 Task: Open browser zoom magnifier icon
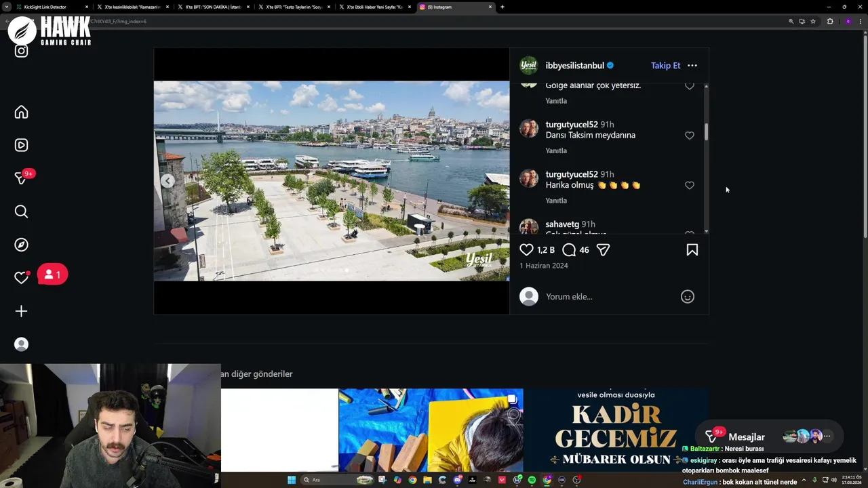(791, 21)
